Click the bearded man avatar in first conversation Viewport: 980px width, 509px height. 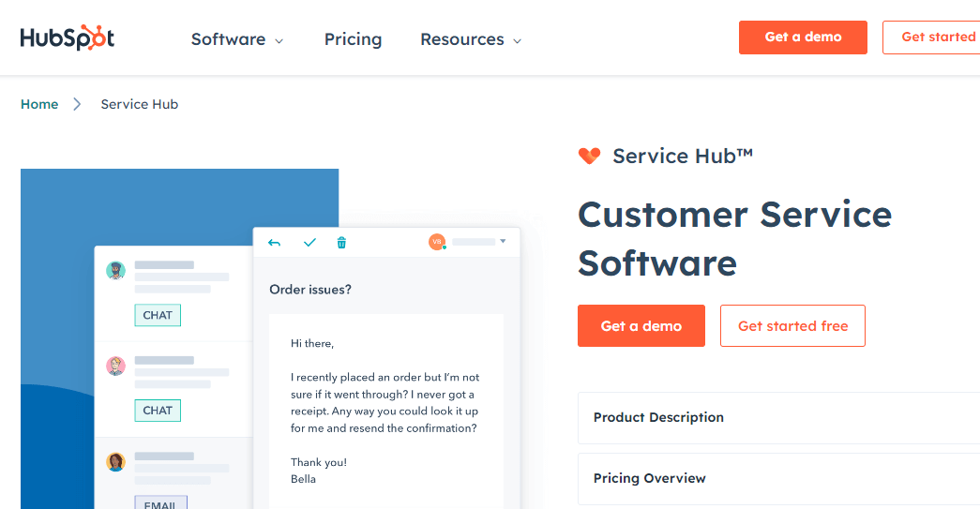pyautogui.click(x=115, y=270)
